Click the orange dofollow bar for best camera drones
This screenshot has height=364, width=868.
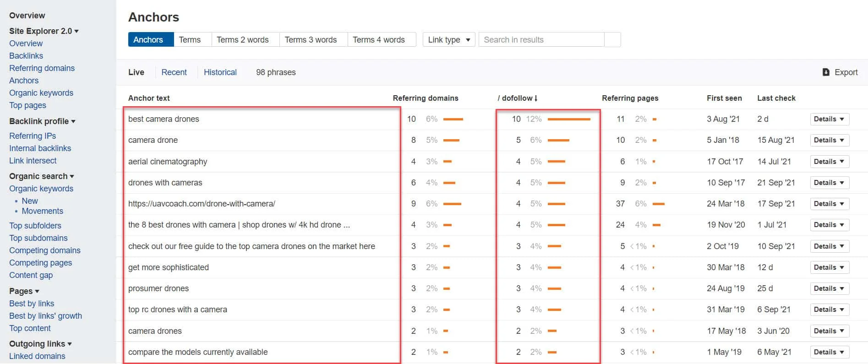click(568, 119)
